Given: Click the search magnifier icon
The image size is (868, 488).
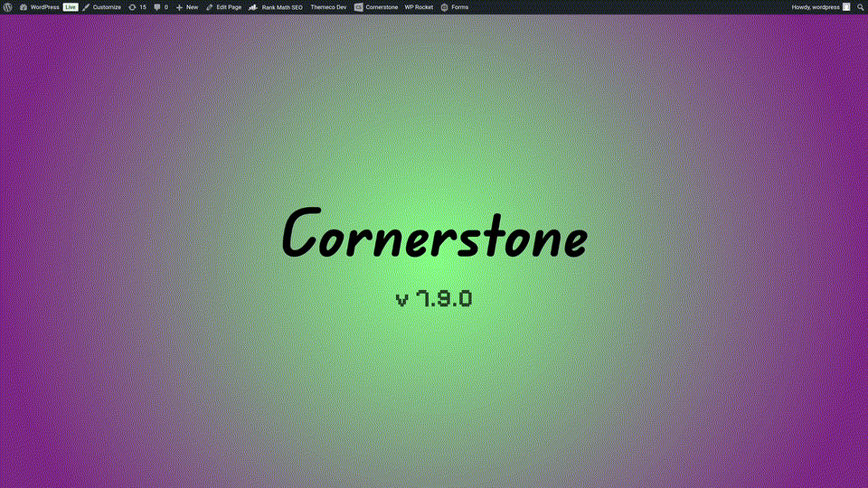Looking at the screenshot, I should [x=860, y=7].
